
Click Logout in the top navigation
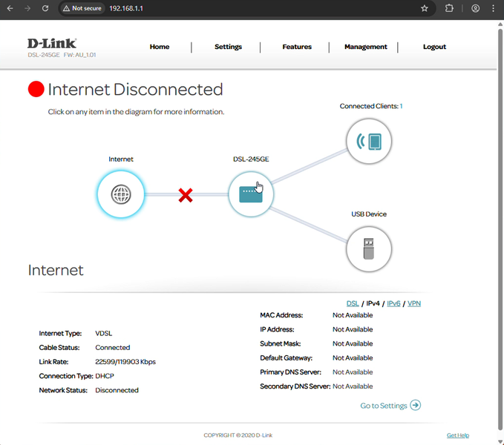[x=434, y=47]
